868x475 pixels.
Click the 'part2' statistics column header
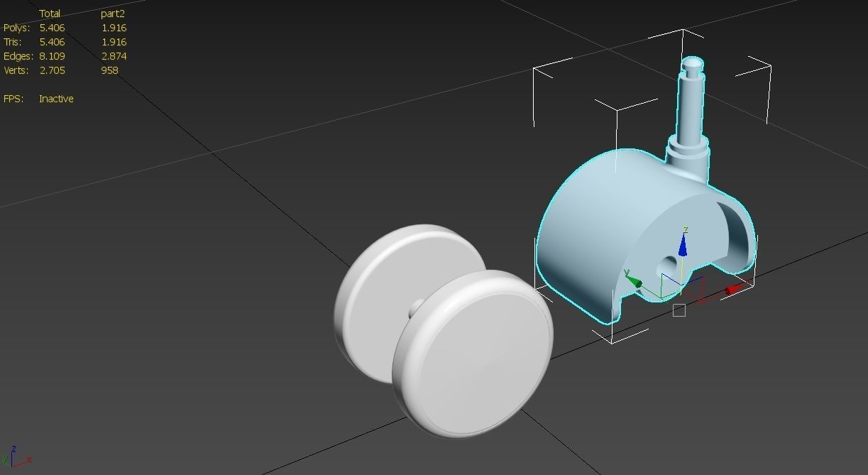coord(113,13)
